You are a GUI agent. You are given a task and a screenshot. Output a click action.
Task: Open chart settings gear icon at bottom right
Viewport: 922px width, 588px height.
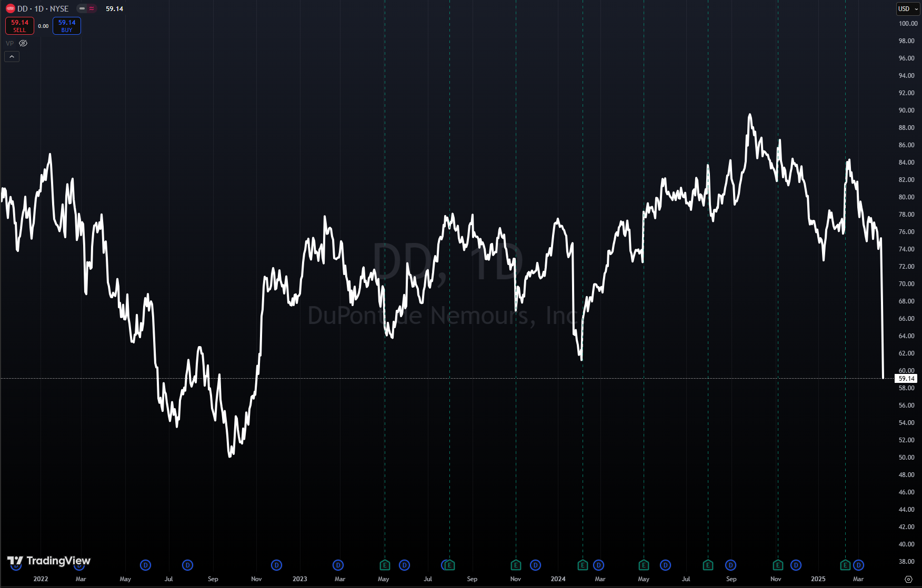(908, 579)
